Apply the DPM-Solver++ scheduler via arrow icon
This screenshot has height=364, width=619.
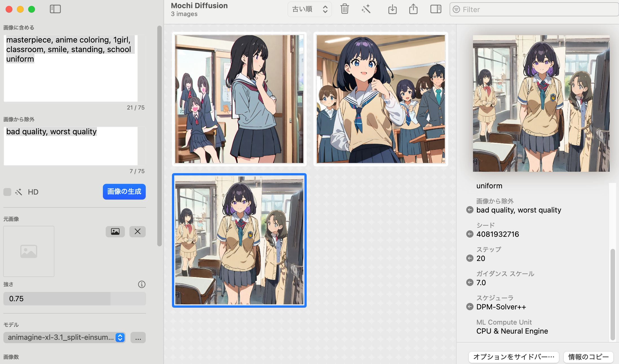point(470,307)
